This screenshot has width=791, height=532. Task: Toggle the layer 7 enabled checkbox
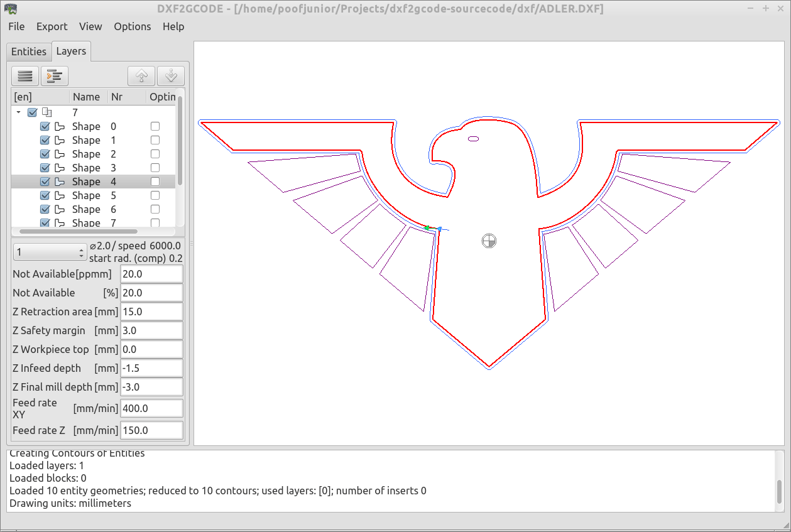33,112
